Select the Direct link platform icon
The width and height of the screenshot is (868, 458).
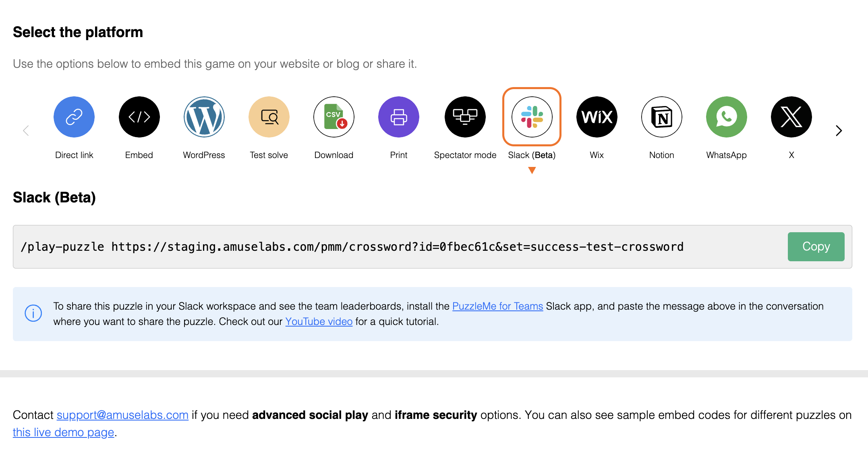click(x=74, y=117)
